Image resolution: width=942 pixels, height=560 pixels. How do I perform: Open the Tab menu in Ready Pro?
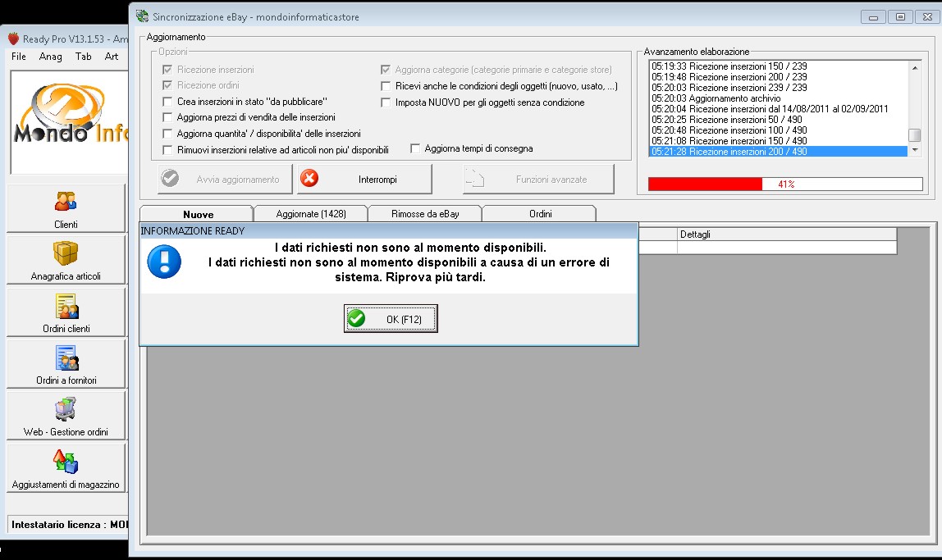point(84,57)
